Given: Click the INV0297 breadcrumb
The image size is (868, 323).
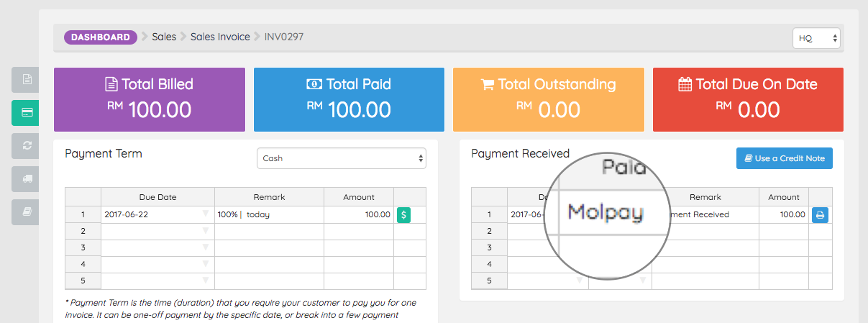Looking at the screenshot, I should click(x=284, y=37).
